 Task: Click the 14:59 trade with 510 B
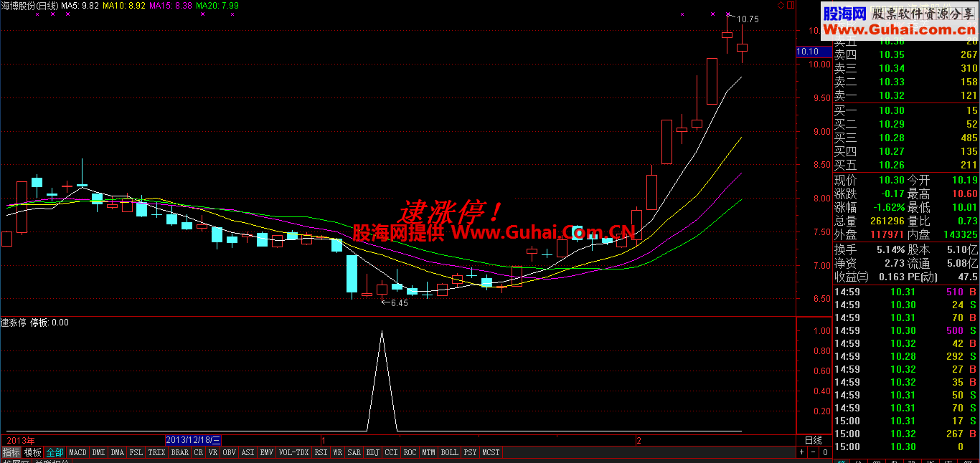(x=905, y=292)
